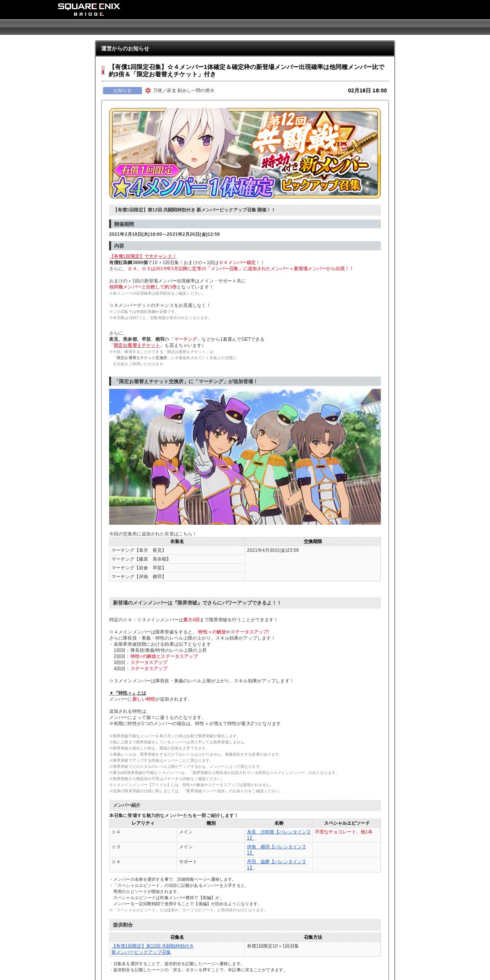Click the お知らせ category badge
The width and height of the screenshot is (490, 980).
click(x=122, y=90)
